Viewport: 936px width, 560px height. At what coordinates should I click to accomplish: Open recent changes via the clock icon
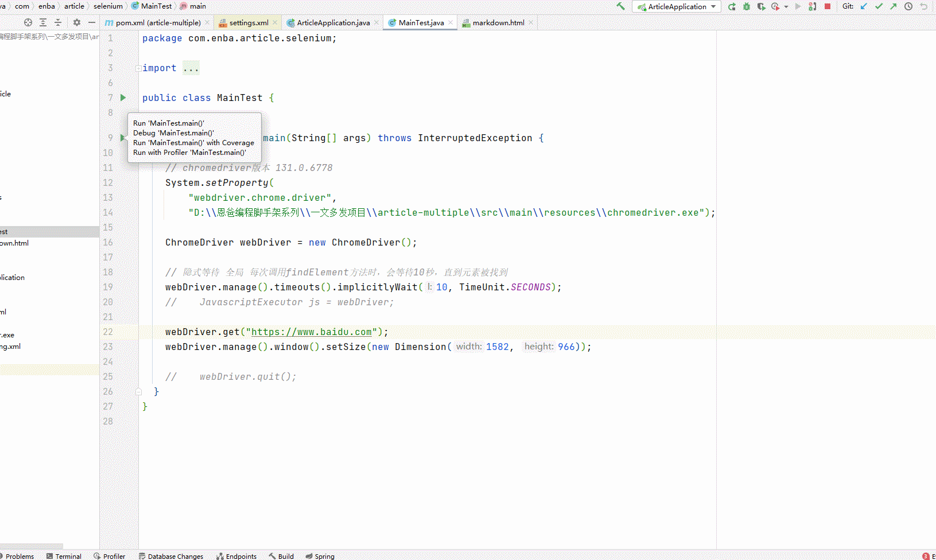(908, 6)
